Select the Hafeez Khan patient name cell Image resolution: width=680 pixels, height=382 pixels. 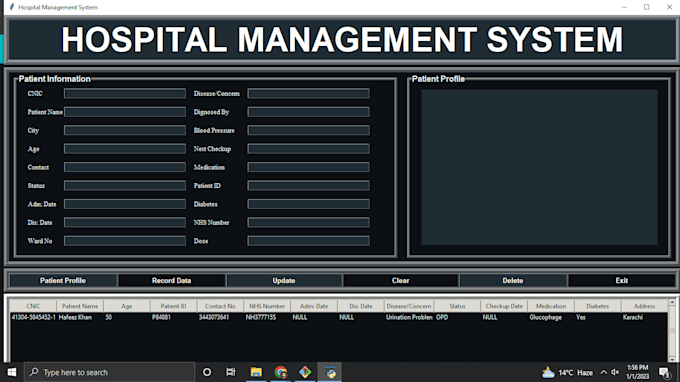(x=75, y=317)
